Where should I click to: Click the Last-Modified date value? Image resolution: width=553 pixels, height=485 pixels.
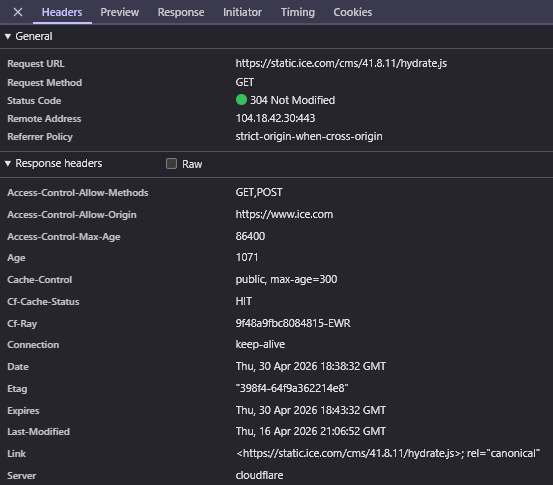(x=311, y=431)
